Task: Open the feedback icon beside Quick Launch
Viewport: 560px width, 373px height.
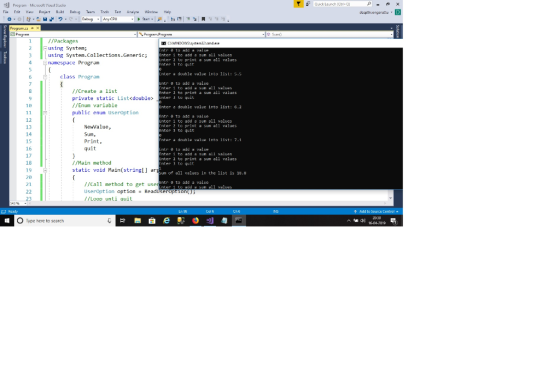Action: tap(308, 4)
